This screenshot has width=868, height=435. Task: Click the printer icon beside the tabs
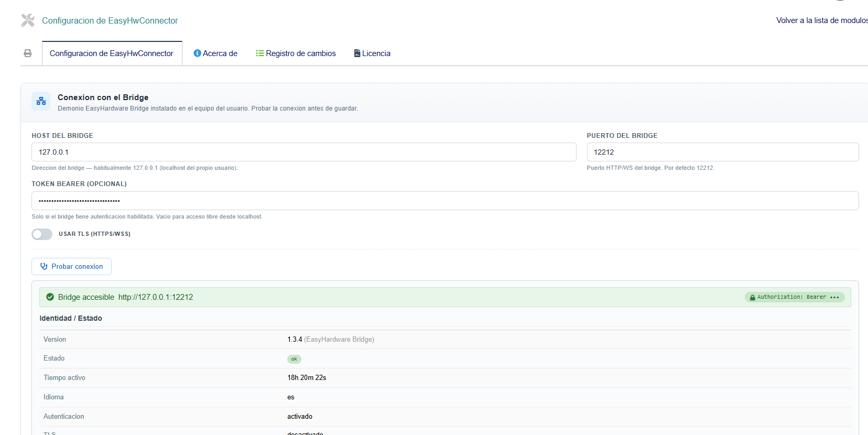click(28, 53)
